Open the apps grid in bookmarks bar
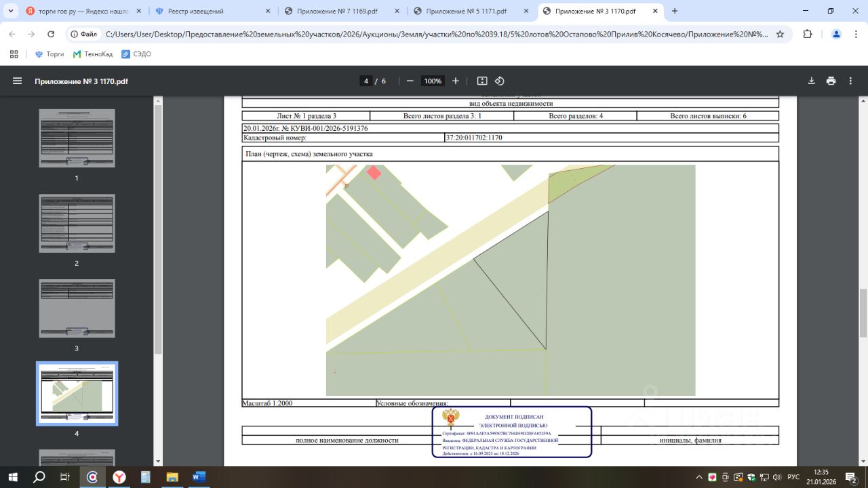This screenshot has width=868, height=488. click(14, 54)
